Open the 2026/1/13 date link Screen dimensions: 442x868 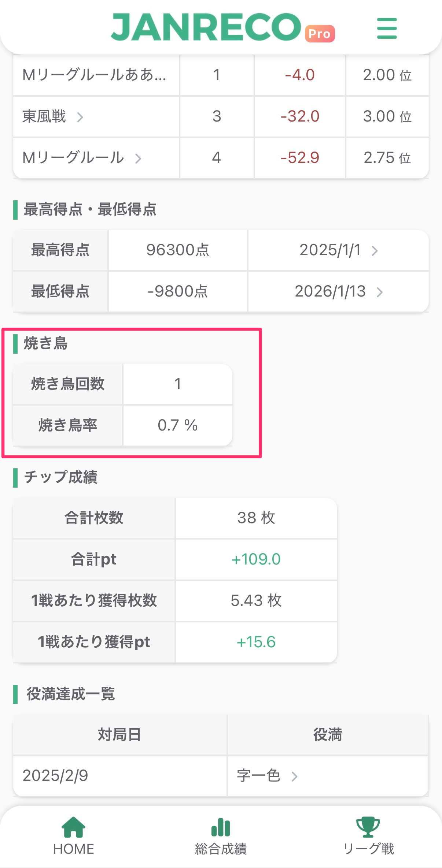point(330,292)
